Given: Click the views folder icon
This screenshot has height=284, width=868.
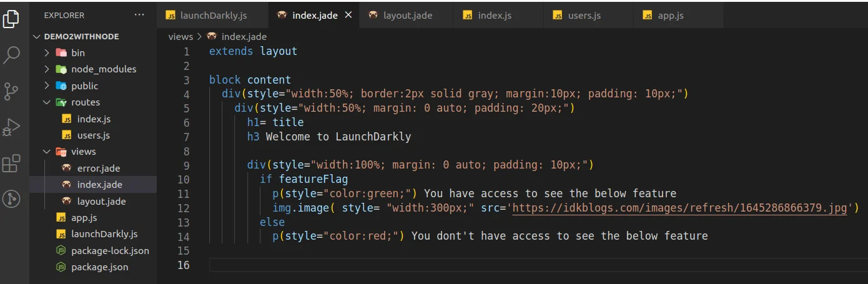Looking at the screenshot, I should coord(61,152).
